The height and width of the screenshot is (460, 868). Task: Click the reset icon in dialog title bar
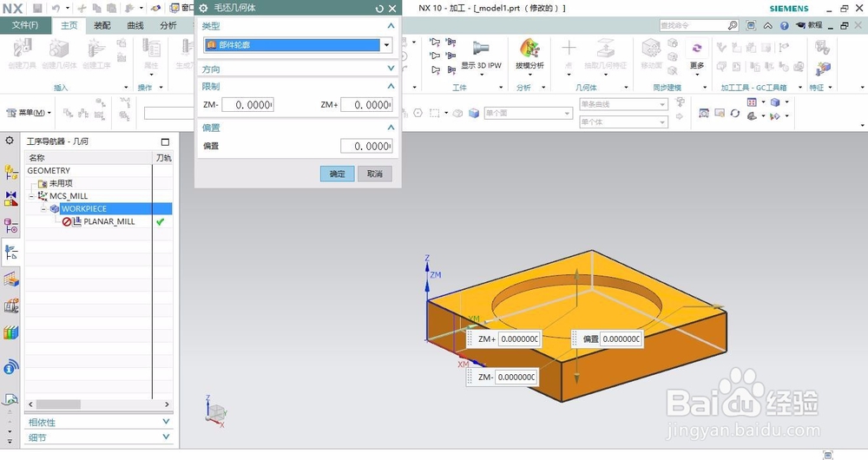pos(379,9)
